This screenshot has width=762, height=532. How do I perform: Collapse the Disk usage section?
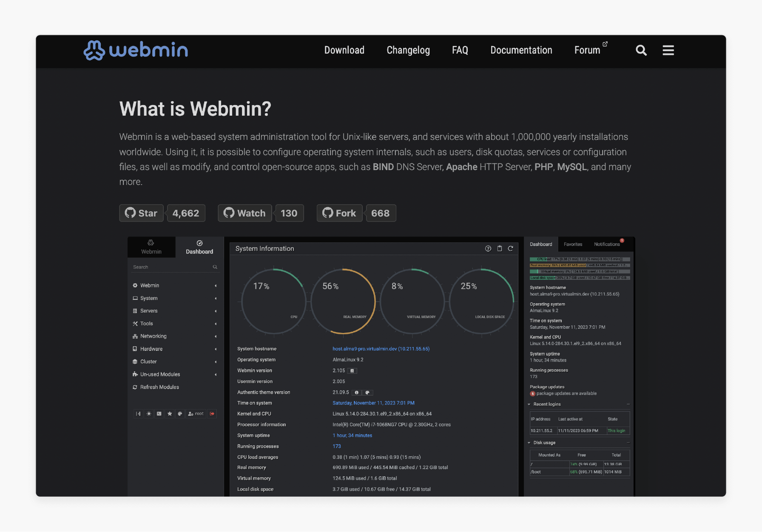click(x=529, y=443)
